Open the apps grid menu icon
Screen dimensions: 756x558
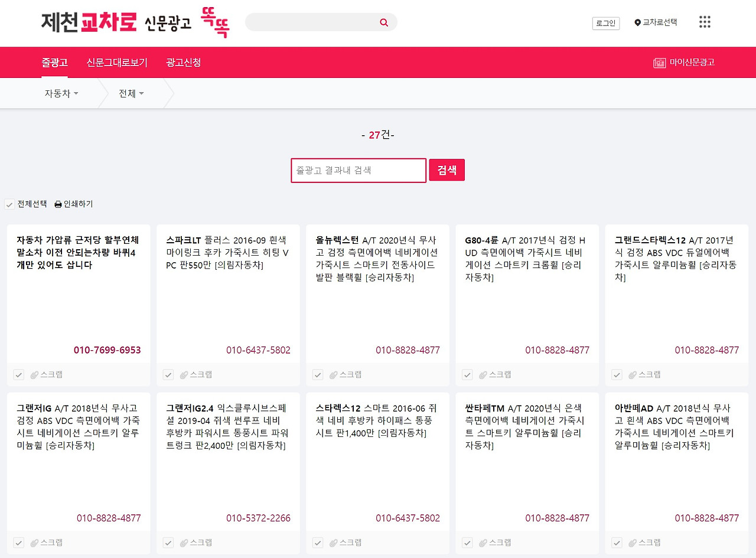tap(705, 22)
